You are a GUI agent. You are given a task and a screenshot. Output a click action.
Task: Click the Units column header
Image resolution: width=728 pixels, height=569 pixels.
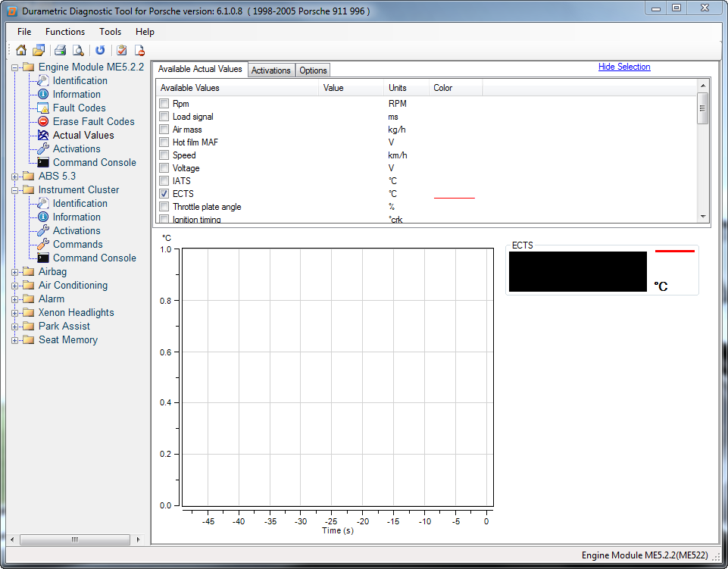406,88
